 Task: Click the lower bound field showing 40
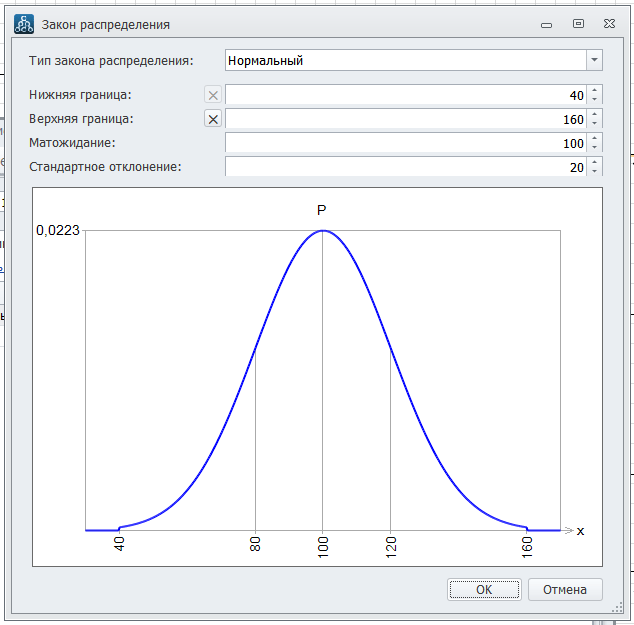[x=405, y=95]
